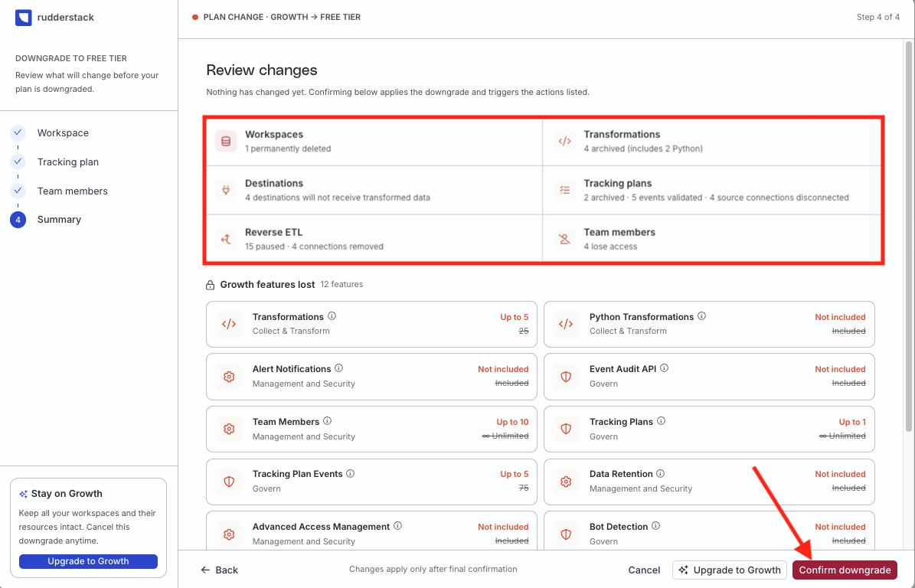915x588 pixels.
Task: Open the Team members step in sidebar
Action: (x=73, y=191)
